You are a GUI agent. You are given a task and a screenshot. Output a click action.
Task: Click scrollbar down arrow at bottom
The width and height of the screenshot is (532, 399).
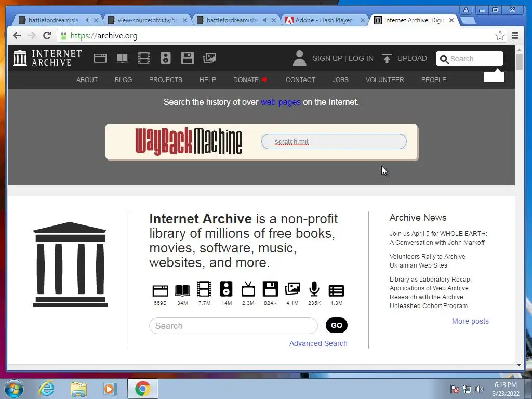[x=519, y=365]
